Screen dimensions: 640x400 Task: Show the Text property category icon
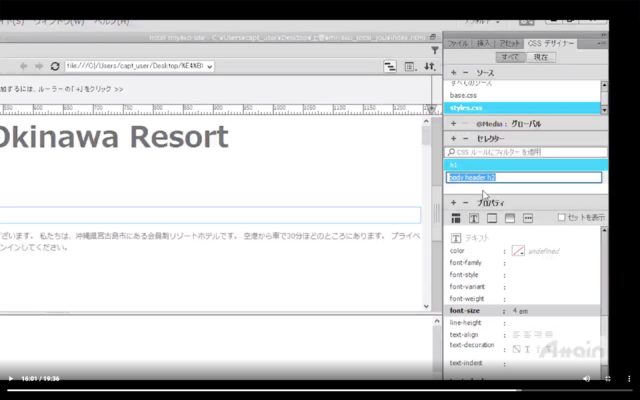[474, 218]
